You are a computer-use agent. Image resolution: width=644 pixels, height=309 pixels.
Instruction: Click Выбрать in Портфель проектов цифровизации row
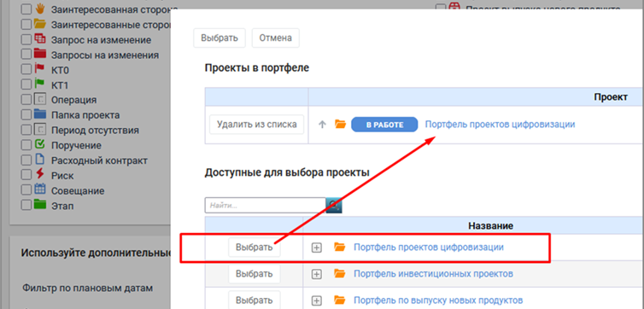pos(255,248)
